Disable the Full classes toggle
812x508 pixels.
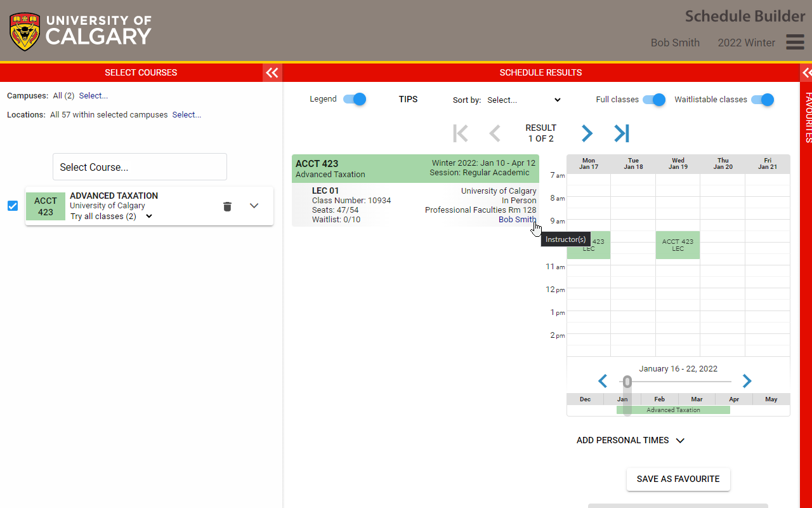(x=653, y=100)
